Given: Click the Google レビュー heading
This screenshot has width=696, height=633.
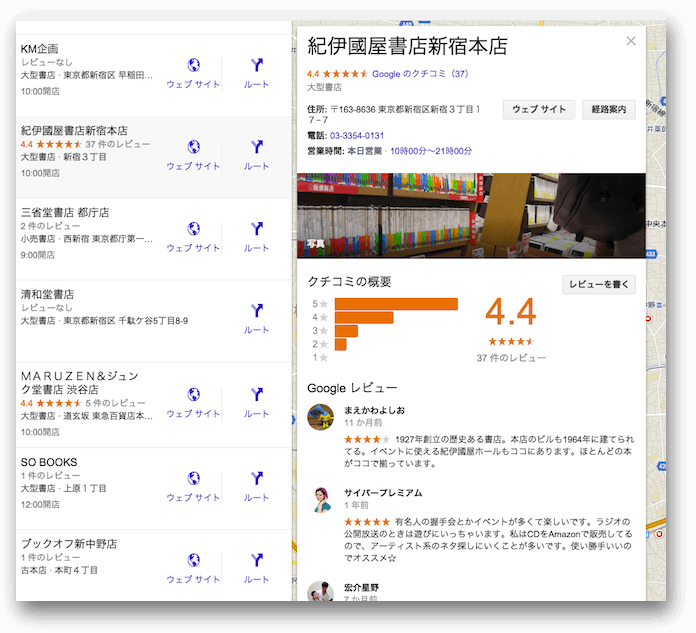Looking at the screenshot, I should pyautogui.click(x=352, y=388).
